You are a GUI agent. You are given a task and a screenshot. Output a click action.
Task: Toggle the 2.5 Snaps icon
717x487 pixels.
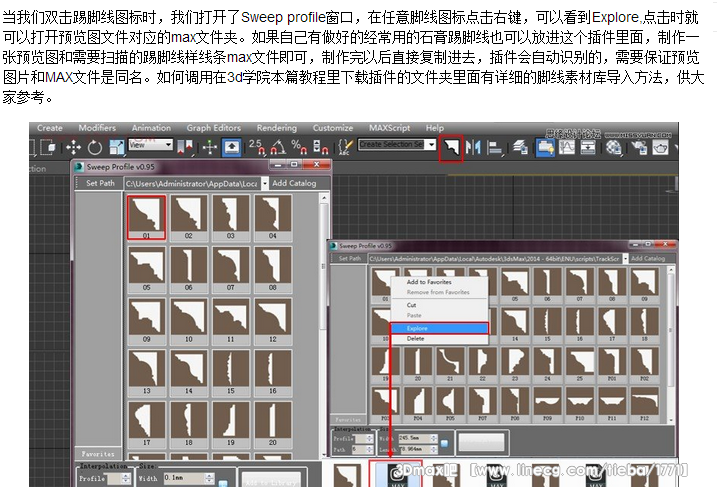257,147
